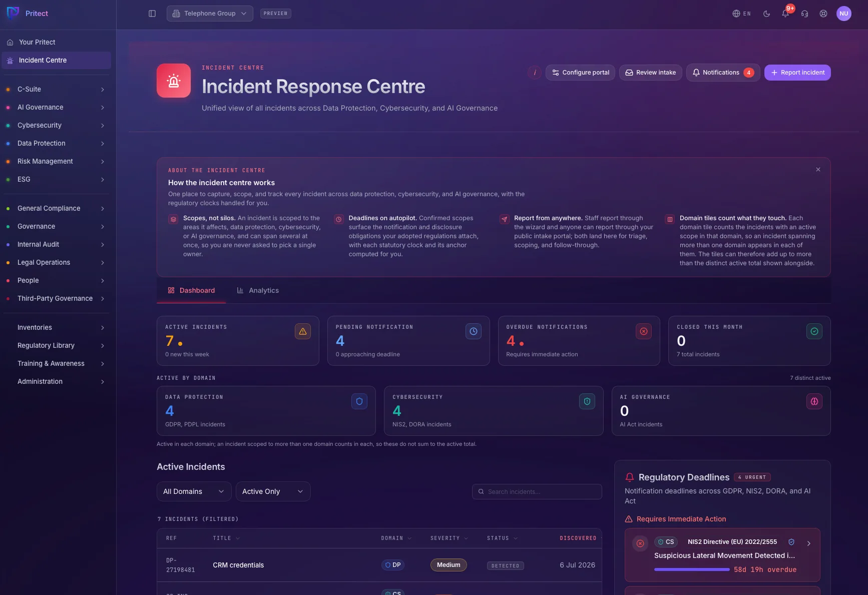Expand the C-Suite menu
Viewport: 868px width, 595px height.
click(56, 89)
